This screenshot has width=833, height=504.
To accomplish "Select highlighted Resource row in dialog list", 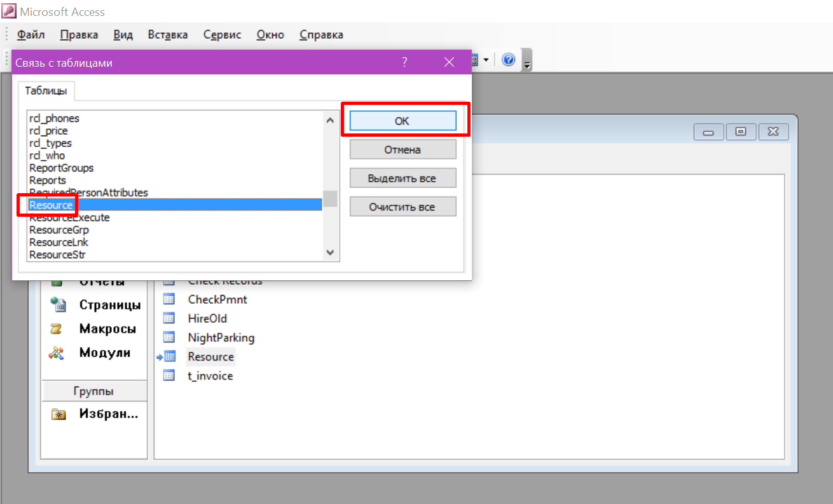I will coord(175,205).
